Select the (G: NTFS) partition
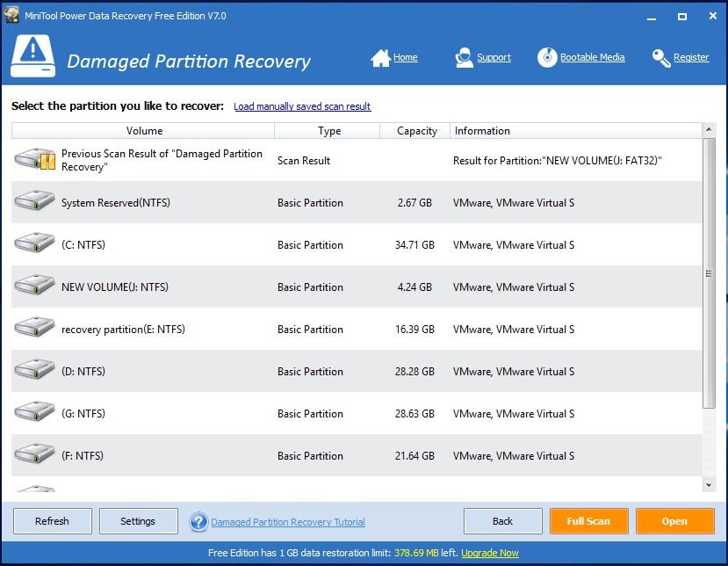The image size is (728, 566). point(357,413)
